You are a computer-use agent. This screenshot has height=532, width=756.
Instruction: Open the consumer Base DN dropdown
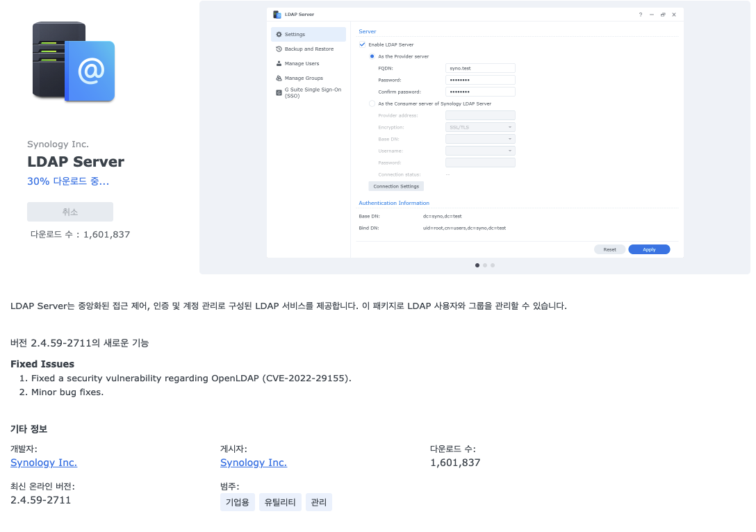click(480, 139)
